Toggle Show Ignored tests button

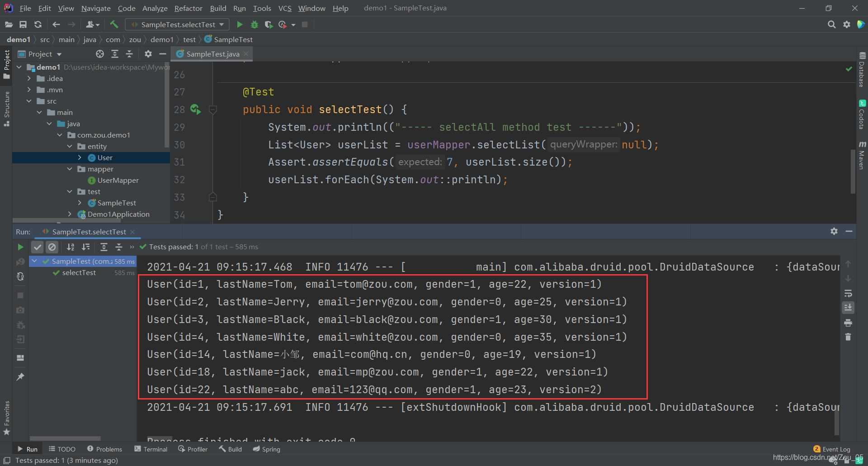[x=52, y=247]
